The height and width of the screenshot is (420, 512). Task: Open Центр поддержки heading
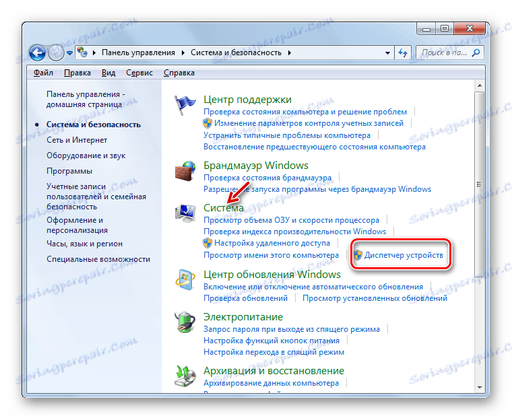pos(247,100)
